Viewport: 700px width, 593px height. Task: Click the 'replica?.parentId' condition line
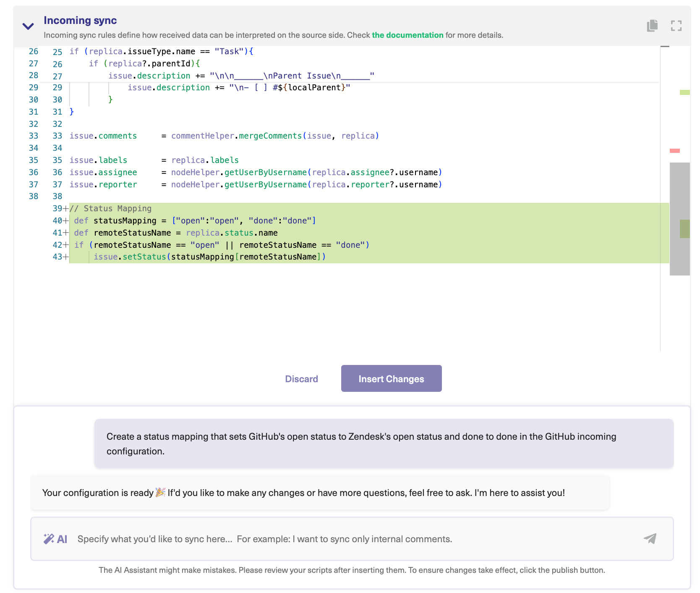[145, 64]
